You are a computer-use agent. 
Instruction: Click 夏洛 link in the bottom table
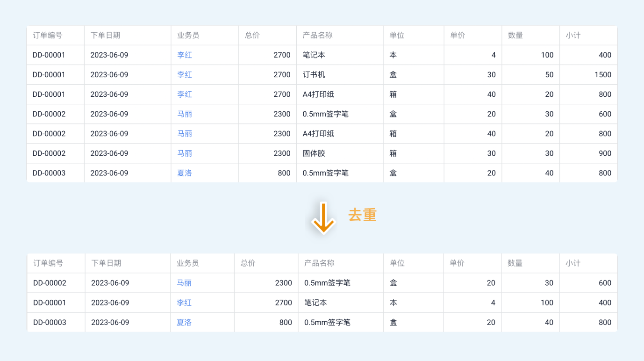[x=184, y=322]
